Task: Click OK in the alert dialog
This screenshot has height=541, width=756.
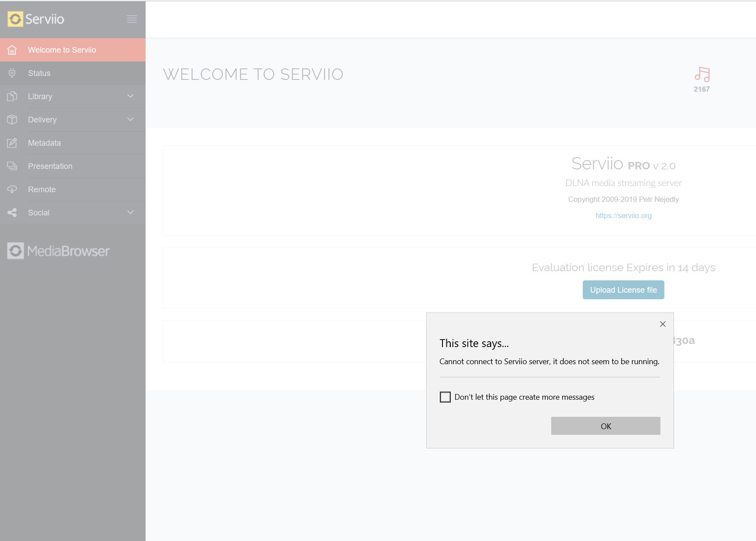Action: (606, 426)
